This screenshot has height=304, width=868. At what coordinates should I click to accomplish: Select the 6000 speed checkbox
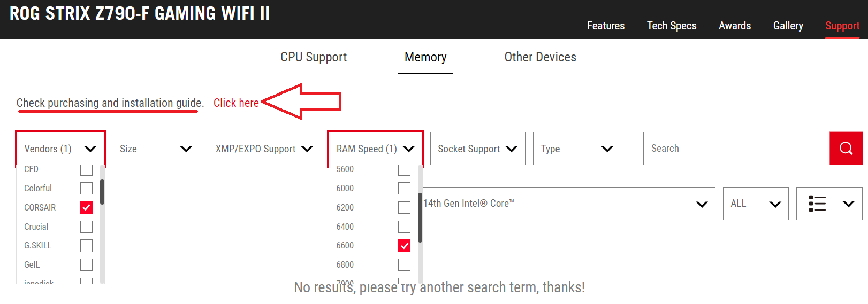pos(404,188)
